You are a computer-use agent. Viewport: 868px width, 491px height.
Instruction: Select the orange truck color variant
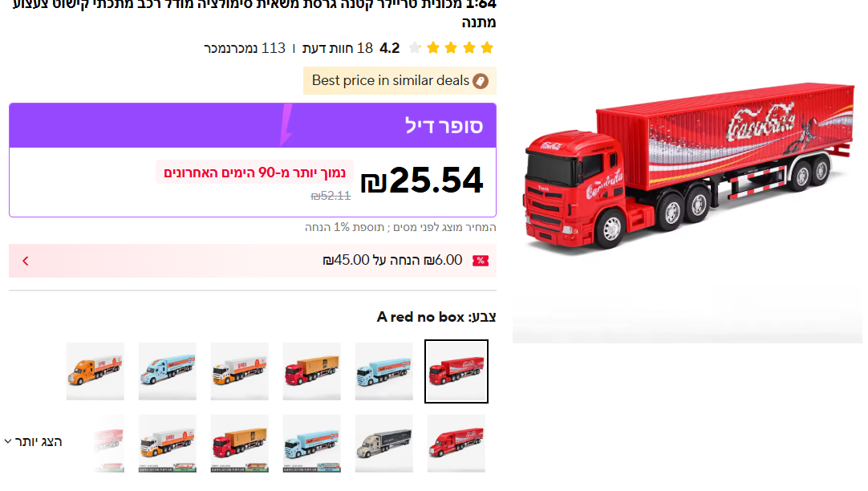tap(95, 371)
